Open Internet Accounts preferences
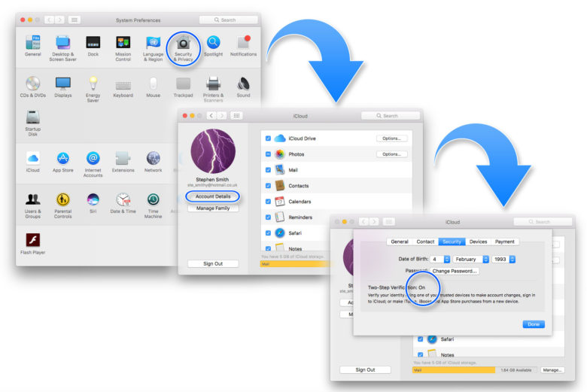 pyautogui.click(x=93, y=158)
